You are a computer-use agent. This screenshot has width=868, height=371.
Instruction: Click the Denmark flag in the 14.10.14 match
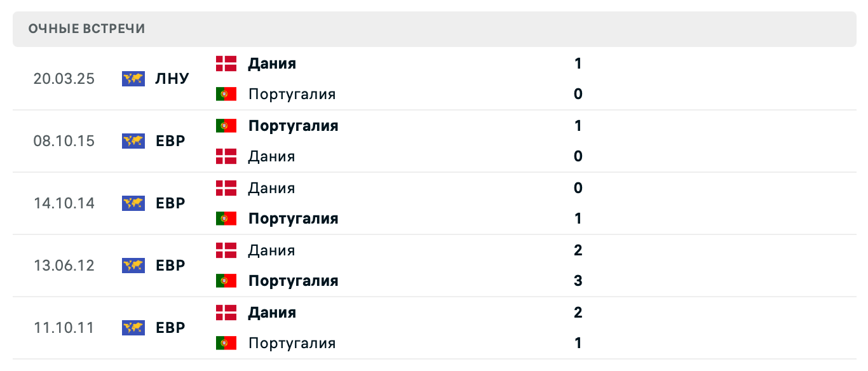pyautogui.click(x=227, y=187)
